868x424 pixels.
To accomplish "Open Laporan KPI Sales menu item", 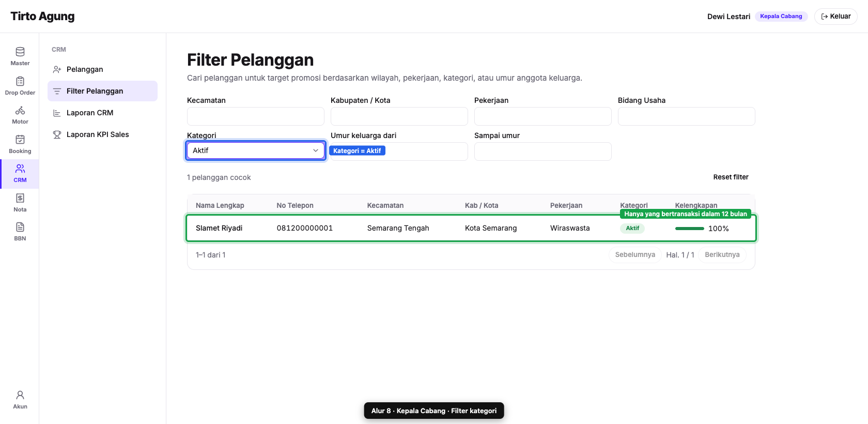I will pyautogui.click(x=102, y=134).
